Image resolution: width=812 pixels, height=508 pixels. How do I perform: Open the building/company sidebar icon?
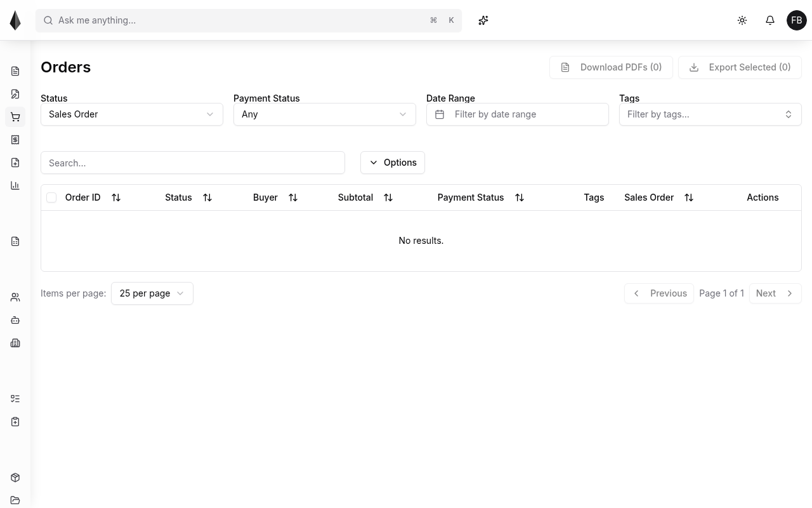click(x=15, y=343)
